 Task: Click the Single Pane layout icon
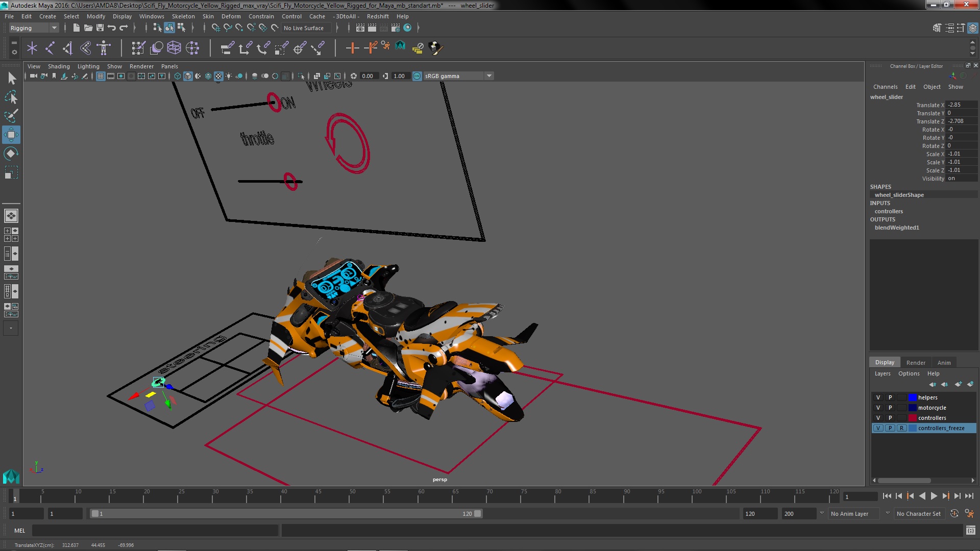(x=11, y=216)
